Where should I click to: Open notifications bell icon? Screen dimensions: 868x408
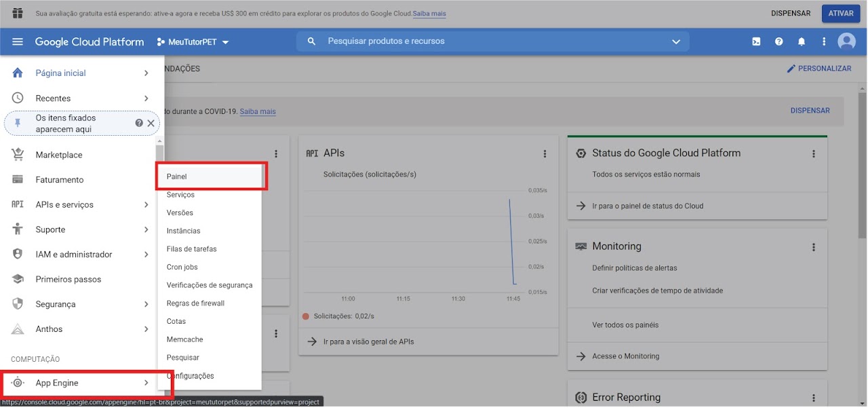802,42
